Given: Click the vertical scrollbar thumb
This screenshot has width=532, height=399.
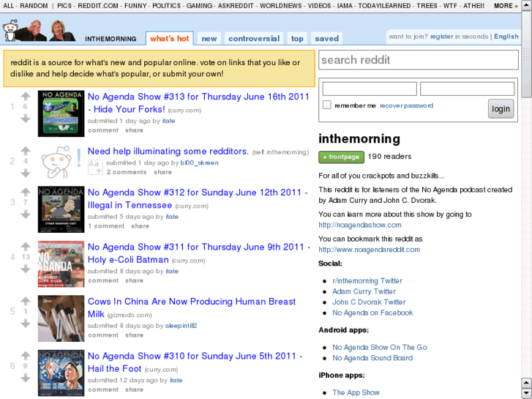Looking at the screenshot, I should click(x=527, y=54).
